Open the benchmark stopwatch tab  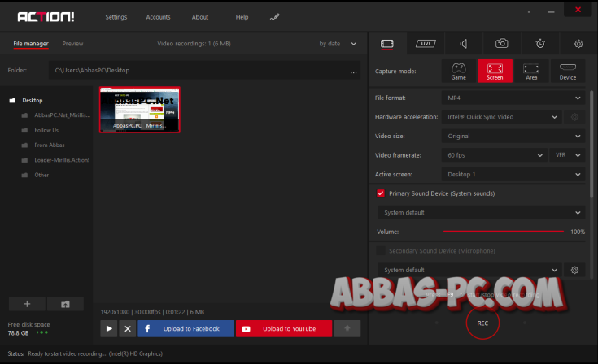540,43
